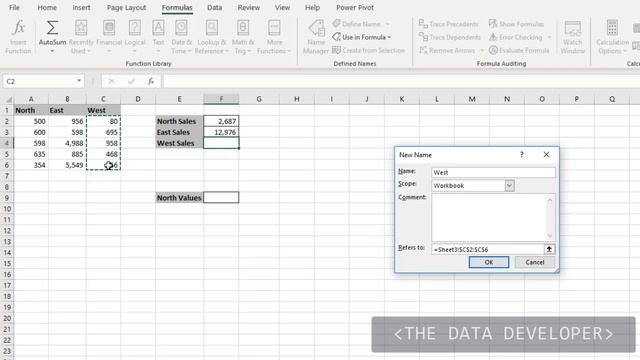Screen dimensions: 640x360
Task: Switch to the Data tab
Action: point(214,7)
